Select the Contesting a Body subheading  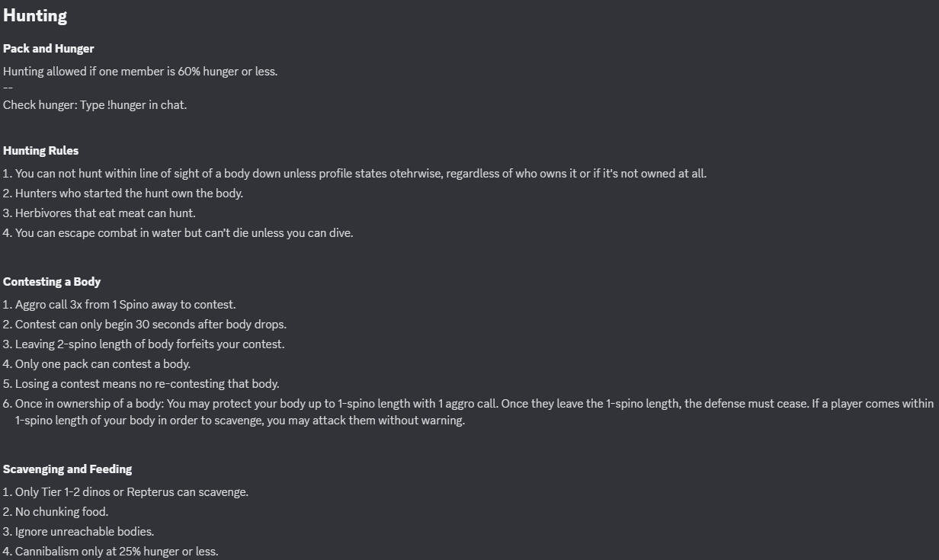pos(52,282)
